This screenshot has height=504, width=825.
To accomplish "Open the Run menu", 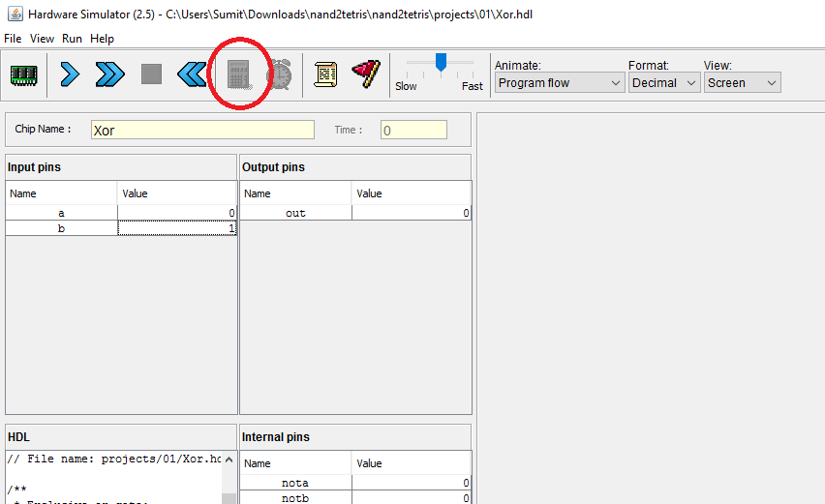I will pyautogui.click(x=72, y=39).
